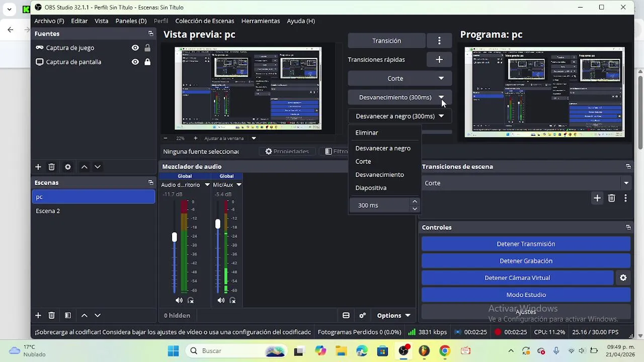Expand the Ajustar a la ventana dropdown
This screenshot has width=644, height=362.
click(x=254, y=138)
